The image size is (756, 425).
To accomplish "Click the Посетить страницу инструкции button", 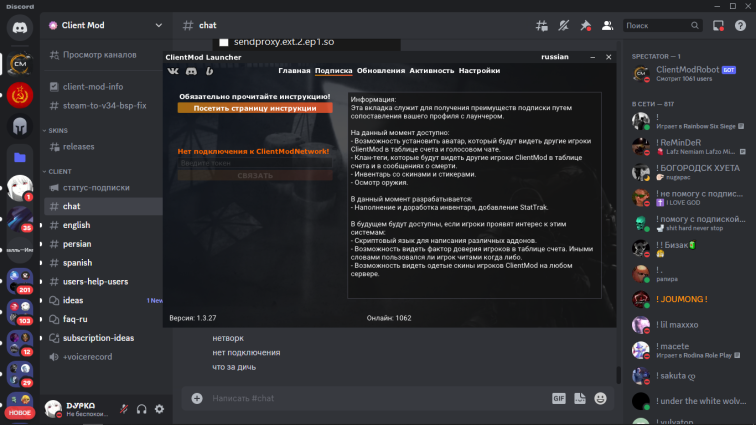I will [x=255, y=107].
